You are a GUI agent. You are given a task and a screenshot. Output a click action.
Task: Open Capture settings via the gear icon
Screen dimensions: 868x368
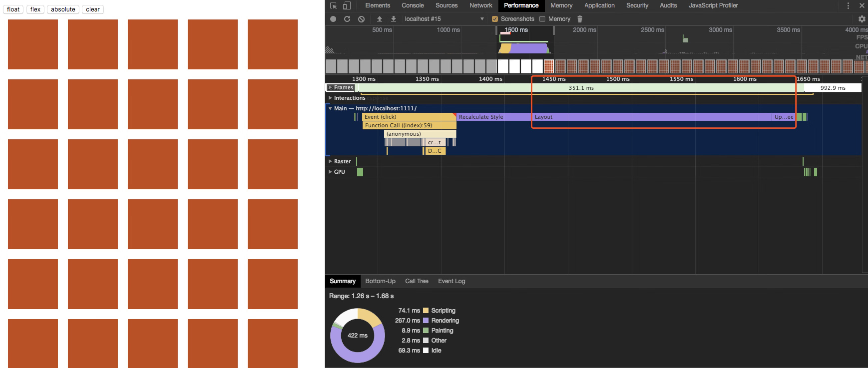point(862,19)
